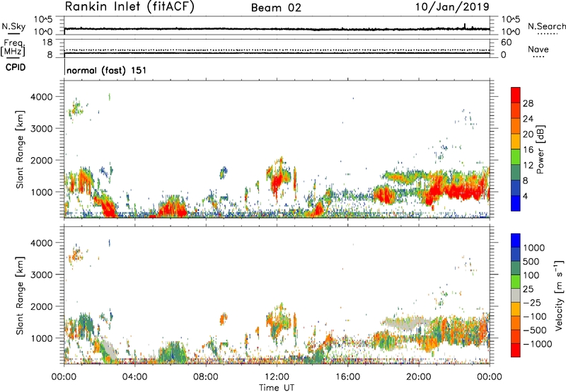Click the blue bottom of Power colorbar
Viewport: 566px width, 392px height.
[516, 203]
